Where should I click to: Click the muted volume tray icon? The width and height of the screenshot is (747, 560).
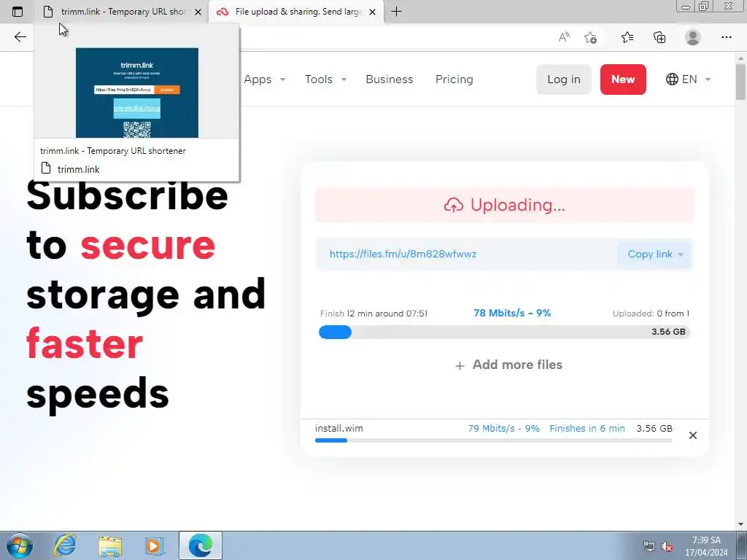coord(667,546)
